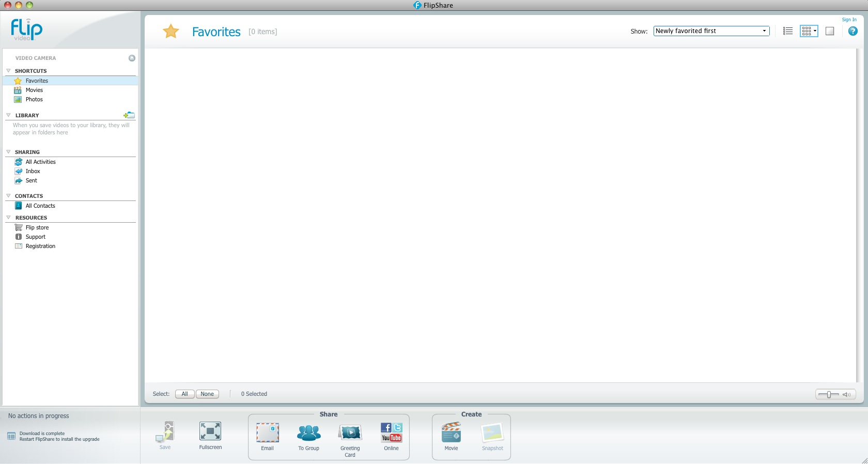The image size is (868, 464).
Task: Add new library folder icon
Action: pyautogui.click(x=129, y=115)
